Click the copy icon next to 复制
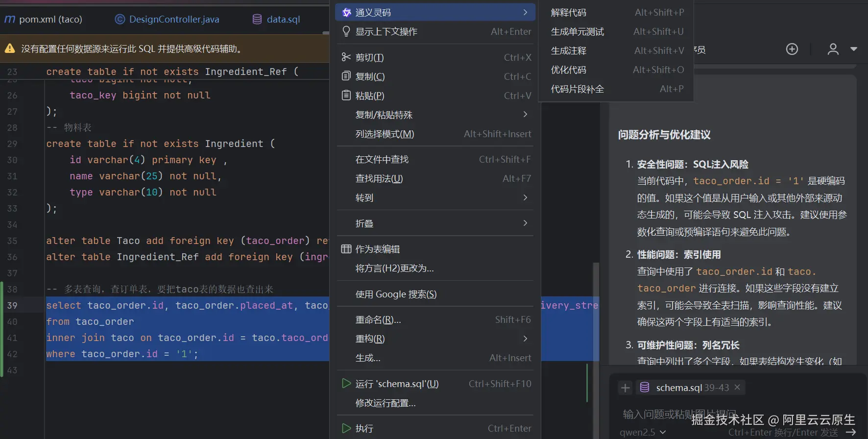 tap(346, 76)
